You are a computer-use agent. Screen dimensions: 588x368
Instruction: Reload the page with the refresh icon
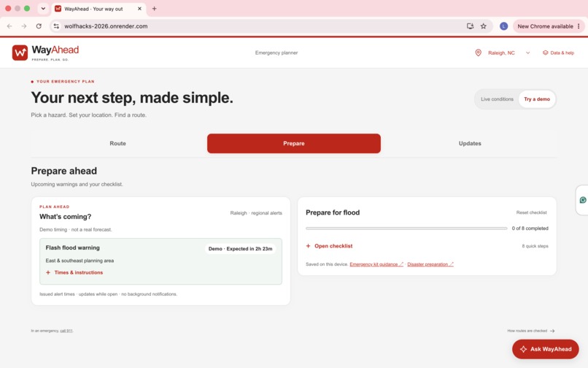[39, 26]
